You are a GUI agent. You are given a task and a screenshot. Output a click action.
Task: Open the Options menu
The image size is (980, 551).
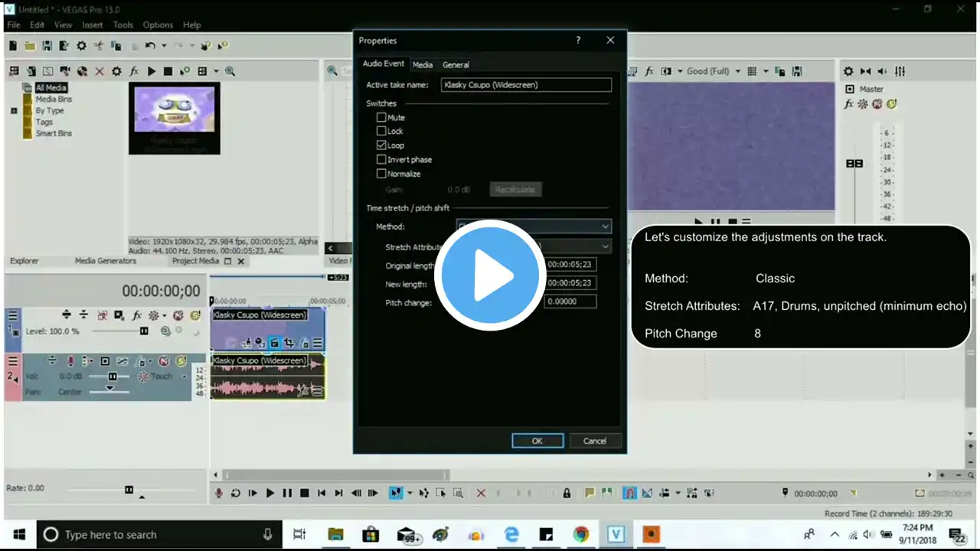tap(158, 25)
